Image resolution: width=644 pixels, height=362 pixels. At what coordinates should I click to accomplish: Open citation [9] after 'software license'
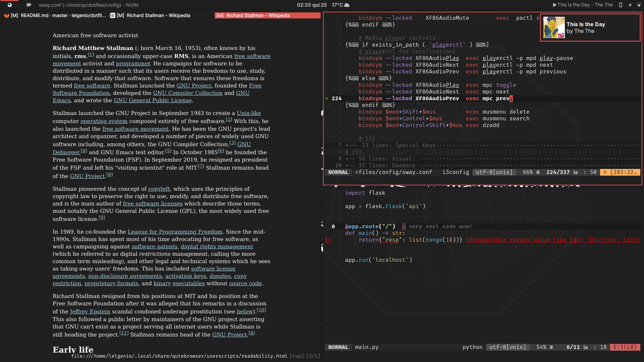102,218
